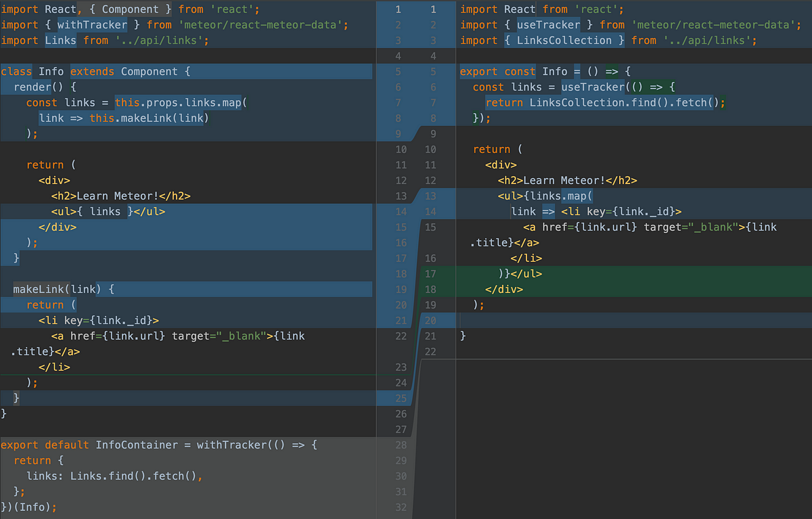The height and width of the screenshot is (519, 812).
Task: Click line number 24 in the gutter
Action: click(401, 383)
